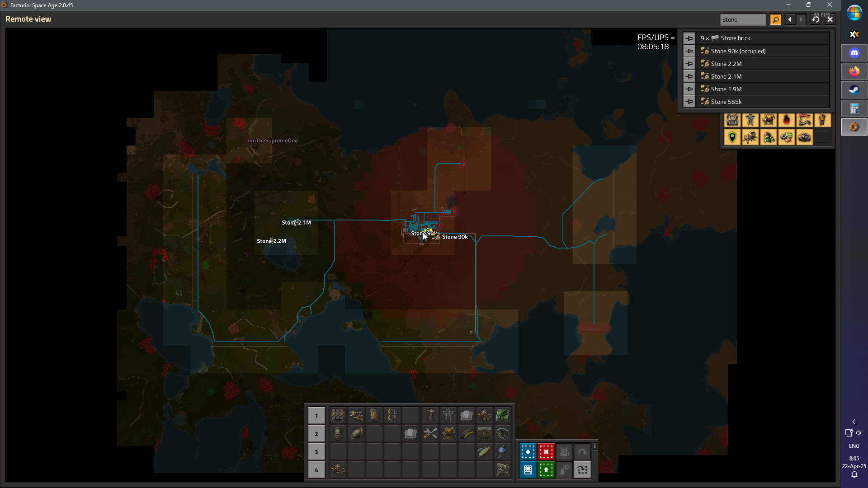Select the 'Stone 2.1M' search result row

point(763,76)
